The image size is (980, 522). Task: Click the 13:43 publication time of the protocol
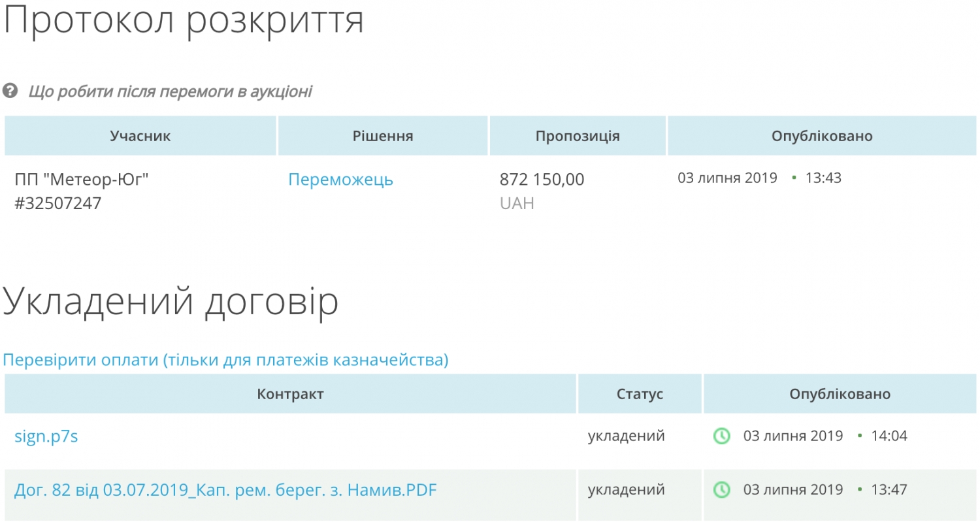click(823, 178)
